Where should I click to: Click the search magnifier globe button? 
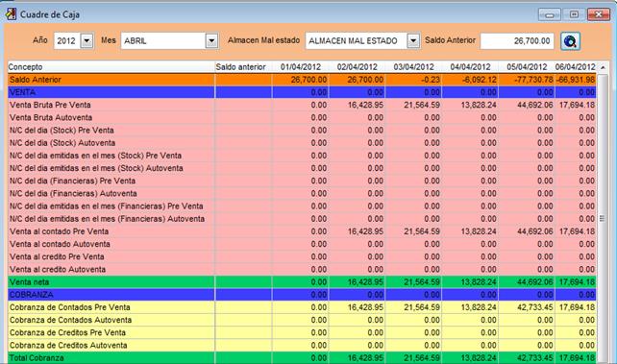pyautogui.click(x=570, y=41)
